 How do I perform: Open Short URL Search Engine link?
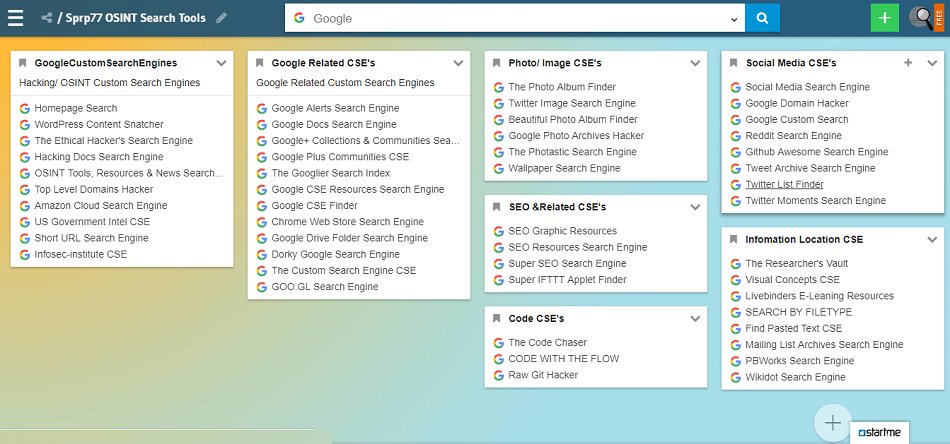click(91, 238)
